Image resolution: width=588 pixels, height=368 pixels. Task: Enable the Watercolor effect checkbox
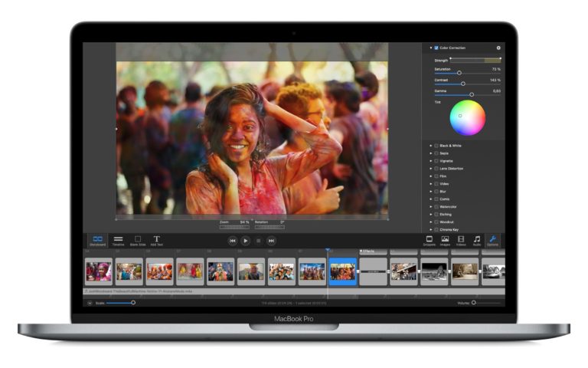coord(436,207)
